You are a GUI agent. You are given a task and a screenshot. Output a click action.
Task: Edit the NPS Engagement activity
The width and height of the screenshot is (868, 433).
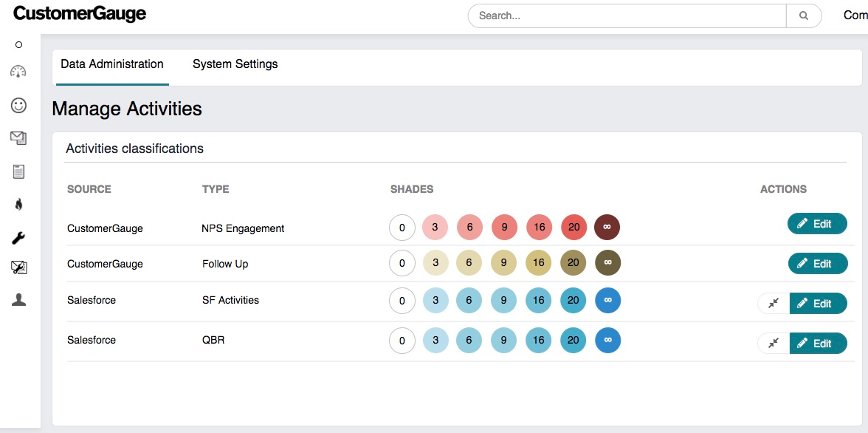pyautogui.click(x=817, y=223)
